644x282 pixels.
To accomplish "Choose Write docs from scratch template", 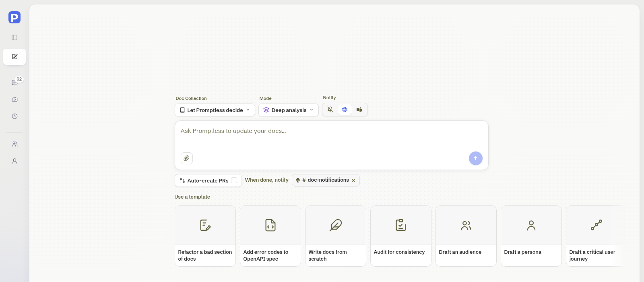I will 336,236.
